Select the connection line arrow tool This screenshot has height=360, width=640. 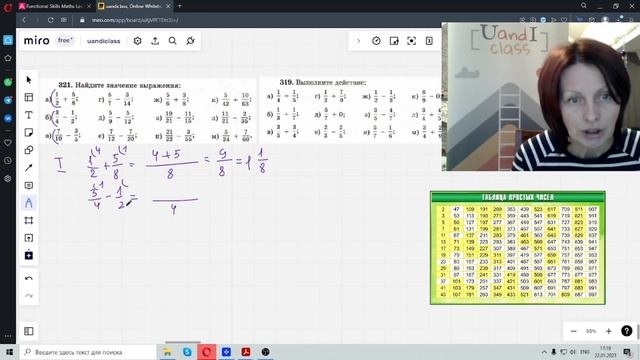pos(29,168)
